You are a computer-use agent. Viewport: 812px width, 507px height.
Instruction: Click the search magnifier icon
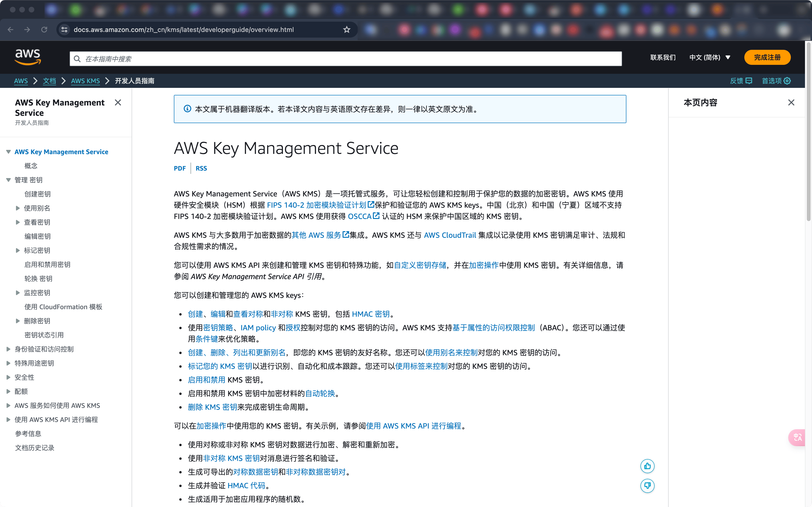[x=77, y=59]
